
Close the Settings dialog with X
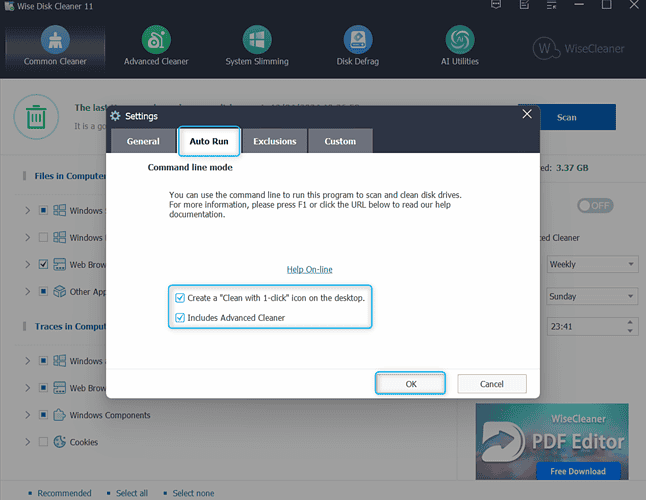tap(527, 115)
